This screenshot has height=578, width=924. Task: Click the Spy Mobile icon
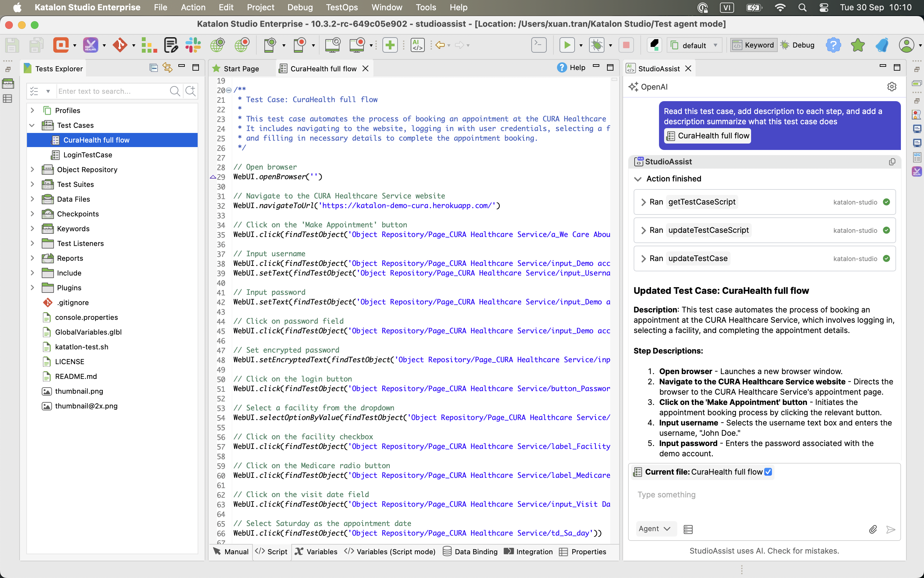(x=270, y=45)
